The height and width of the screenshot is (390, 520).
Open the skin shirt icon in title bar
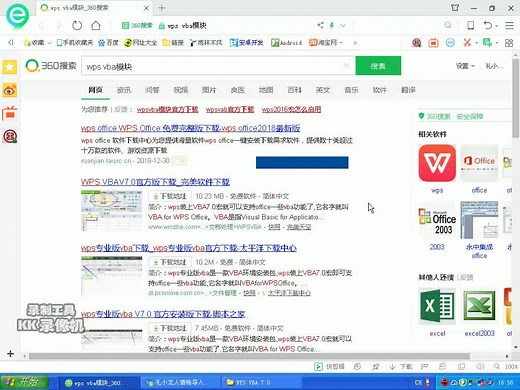(x=455, y=8)
